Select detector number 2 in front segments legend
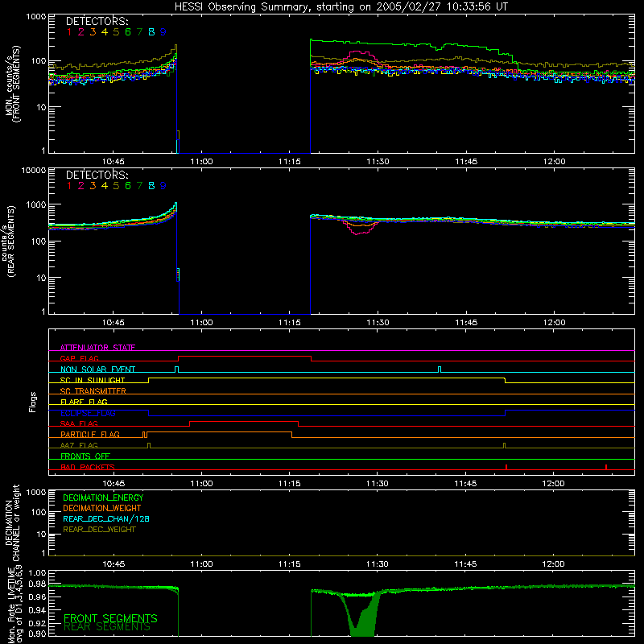 point(81,32)
